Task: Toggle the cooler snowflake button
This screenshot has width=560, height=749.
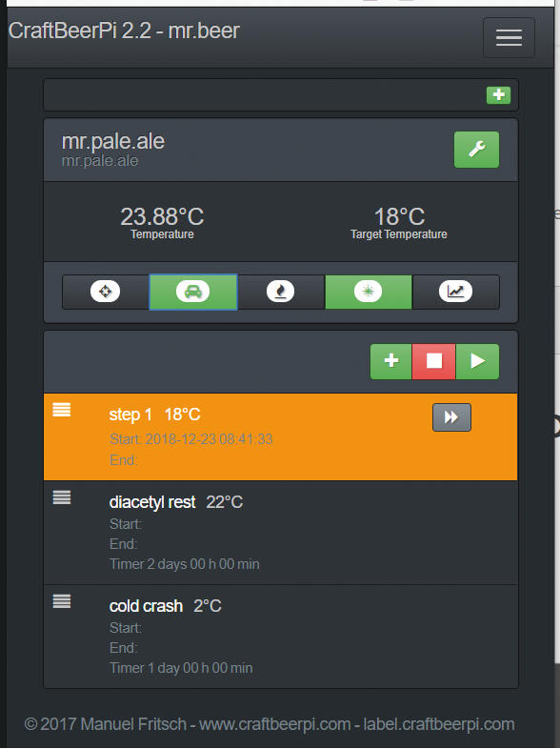Action: click(368, 292)
